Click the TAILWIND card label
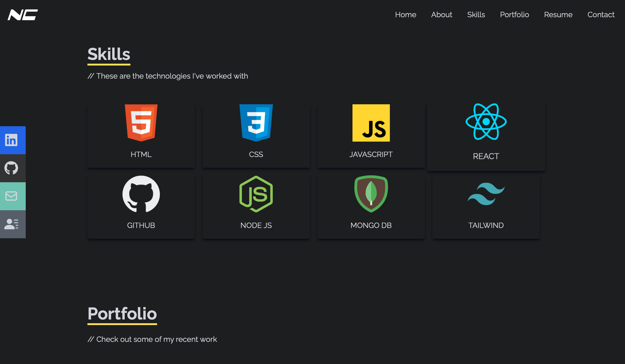Screen dimensions: 625x364 [x=486, y=225]
